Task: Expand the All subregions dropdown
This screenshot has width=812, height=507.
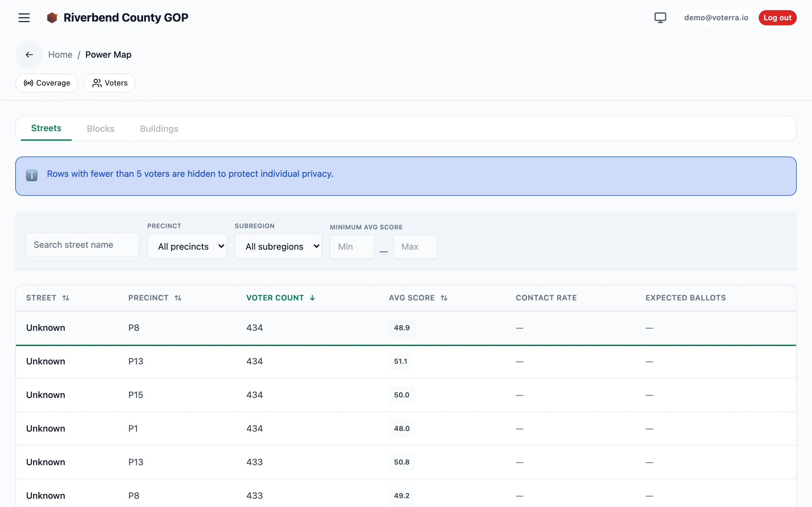Action: pos(278,247)
